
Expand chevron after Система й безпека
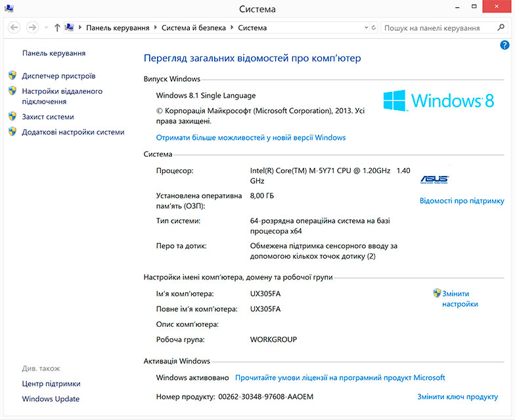coord(232,28)
